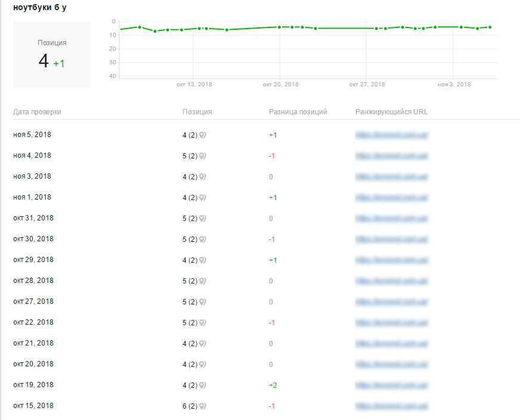The width and height of the screenshot is (530, 420).
Task: Click the "окт 27, 2018" chart axis label
Action: pyautogui.click(x=367, y=85)
